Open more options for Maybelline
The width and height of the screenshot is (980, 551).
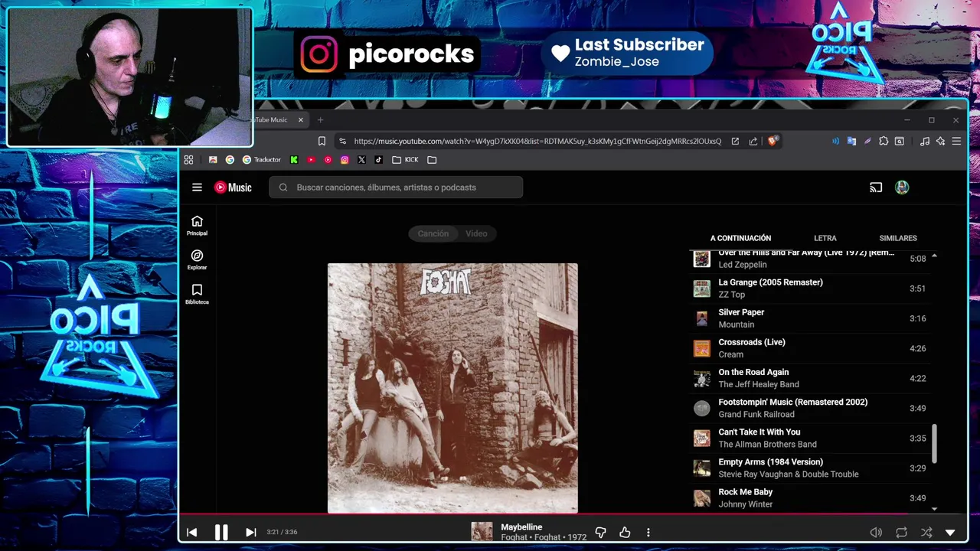tap(648, 533)
